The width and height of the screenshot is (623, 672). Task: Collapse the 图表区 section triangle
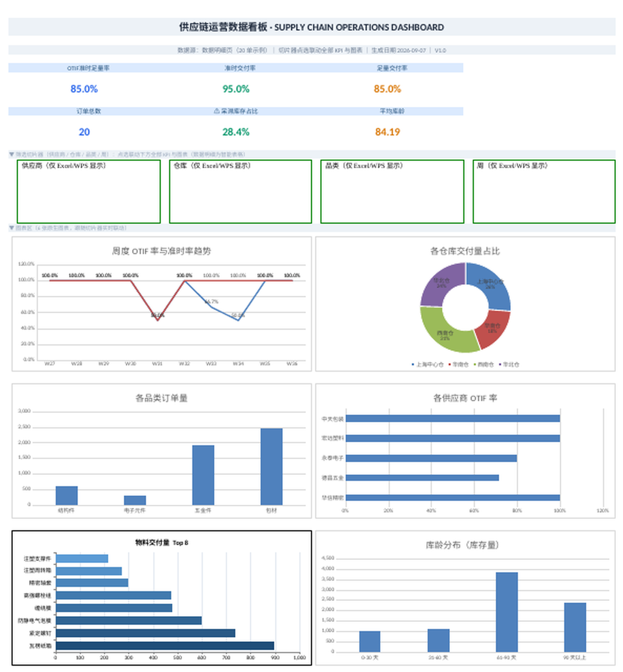coord(12,228)
